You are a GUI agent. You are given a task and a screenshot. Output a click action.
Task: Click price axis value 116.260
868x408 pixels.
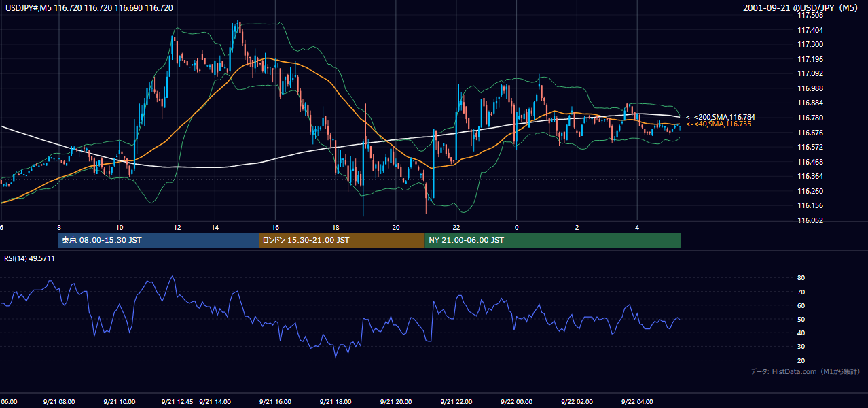pyautogui.click(x=811, y=191)
